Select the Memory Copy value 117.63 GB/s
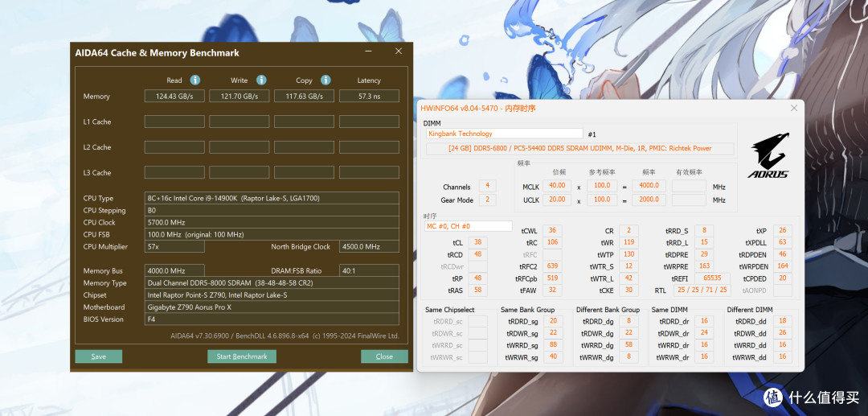The image size is (868, 416). coord(304,97)
